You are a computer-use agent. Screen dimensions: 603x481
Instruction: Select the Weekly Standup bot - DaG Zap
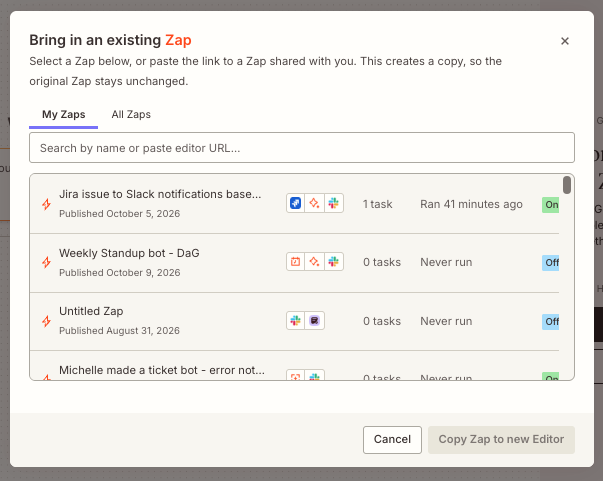pos(295,263)
